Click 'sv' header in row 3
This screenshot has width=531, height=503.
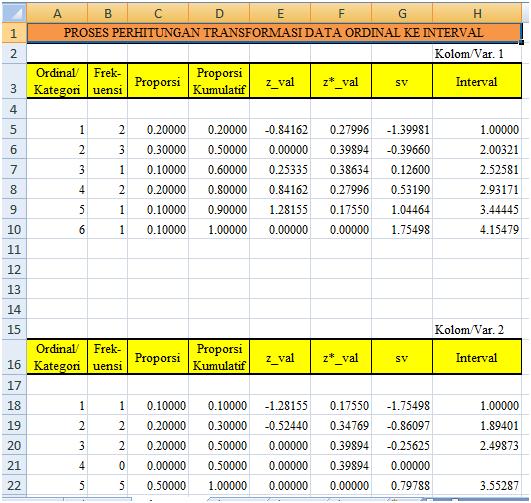pyautogui.click(x=402, y=81)
